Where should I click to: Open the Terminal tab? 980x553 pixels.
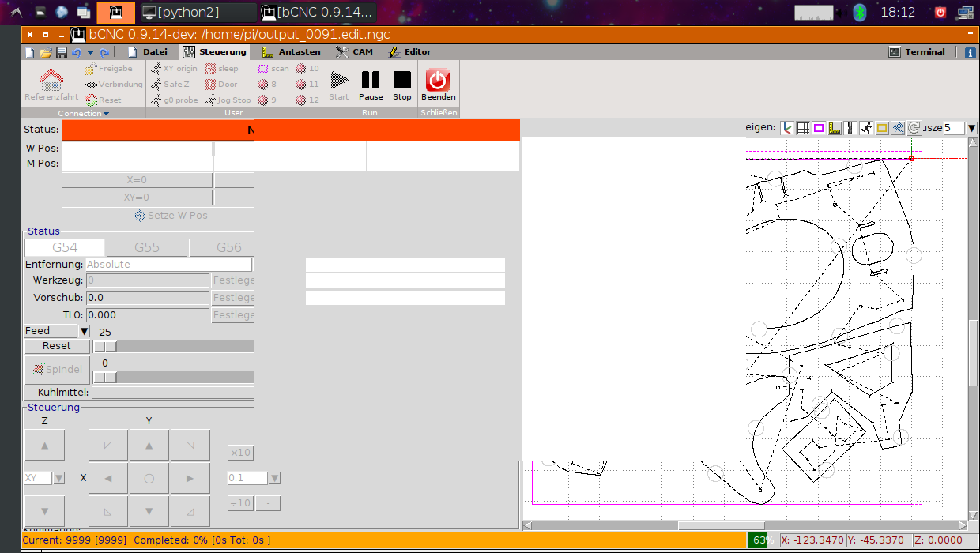coord(916,52)
